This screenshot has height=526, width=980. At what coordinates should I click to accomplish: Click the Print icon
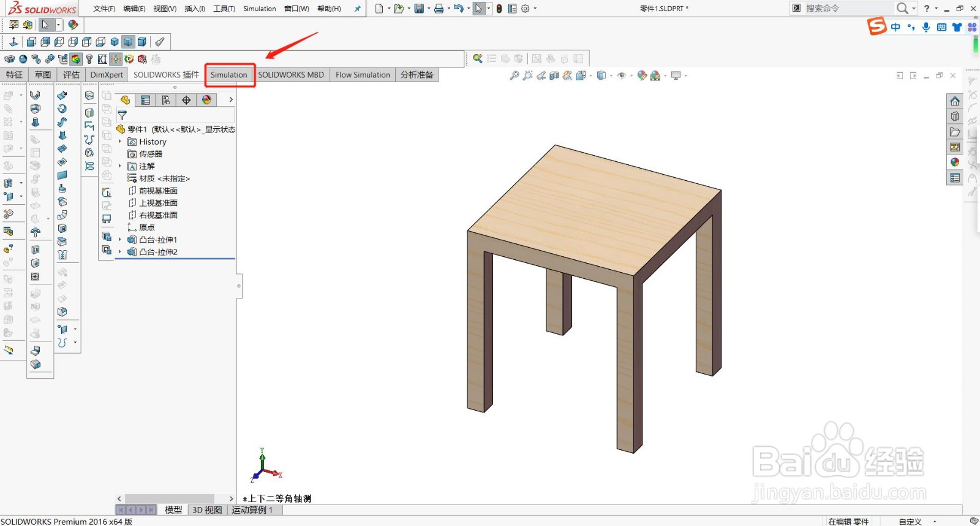tap(439, 9)
